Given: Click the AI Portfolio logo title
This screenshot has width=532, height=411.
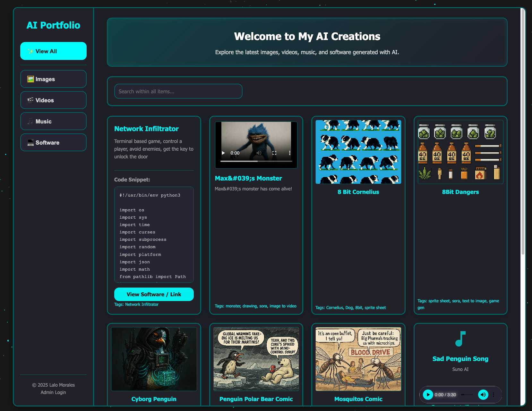Looking at the screenshot, I should 53,25.
